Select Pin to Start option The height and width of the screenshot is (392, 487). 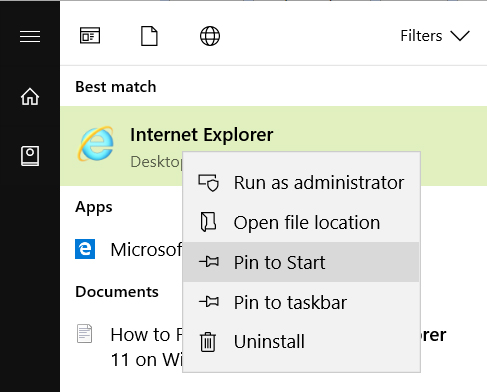pos(301,262)
